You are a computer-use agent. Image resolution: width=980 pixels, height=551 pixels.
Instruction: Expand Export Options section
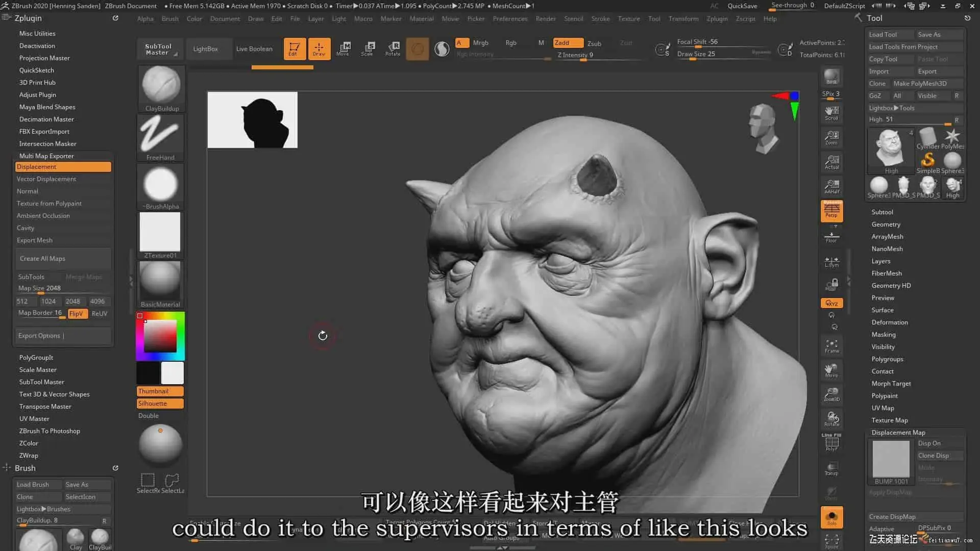pyautogui.click(x=40, y=336)
